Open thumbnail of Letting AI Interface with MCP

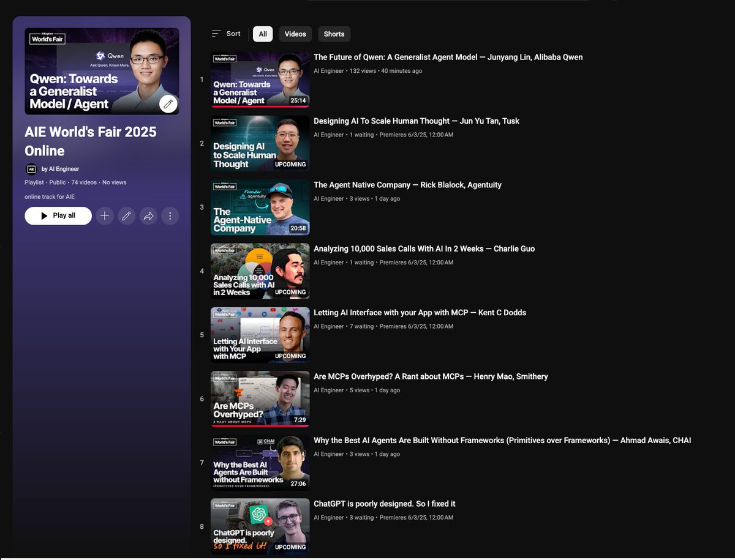tap(260, 335)
